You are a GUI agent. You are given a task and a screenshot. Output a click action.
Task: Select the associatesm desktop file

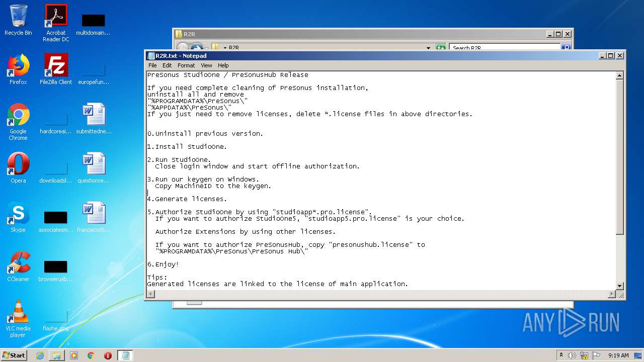[56, 221]
